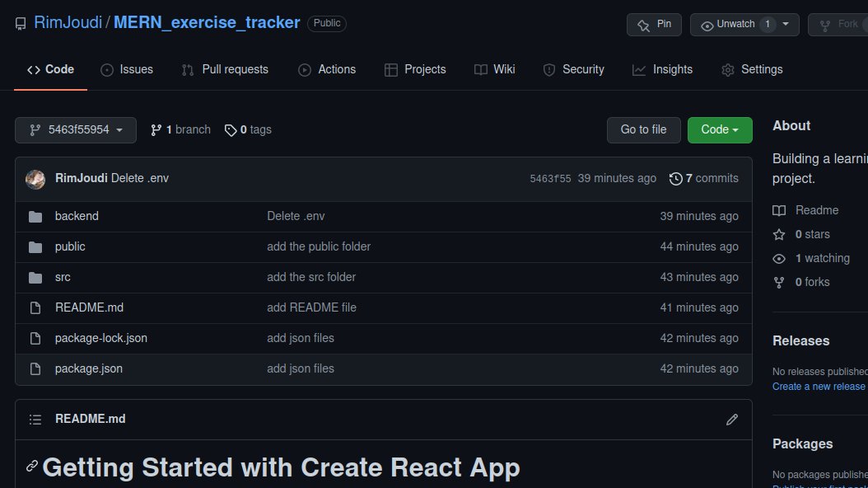This screenshot has height=488, width=868.
Task: View the 0 tags link
Action: [x=248, y=129]
